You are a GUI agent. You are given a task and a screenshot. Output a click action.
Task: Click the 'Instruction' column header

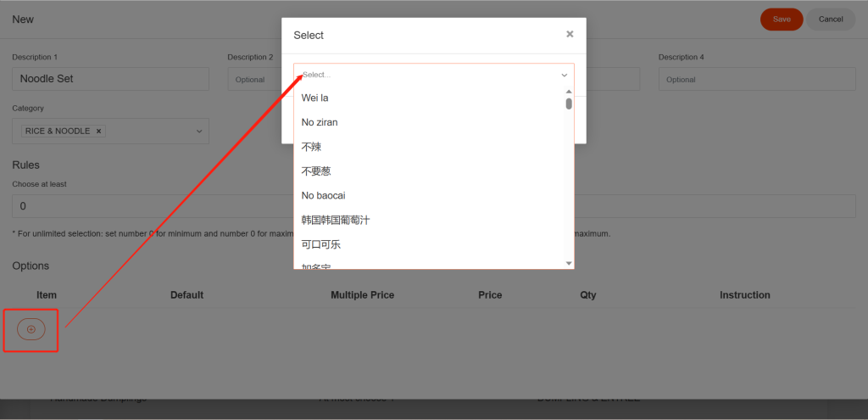tap(744, 295)
